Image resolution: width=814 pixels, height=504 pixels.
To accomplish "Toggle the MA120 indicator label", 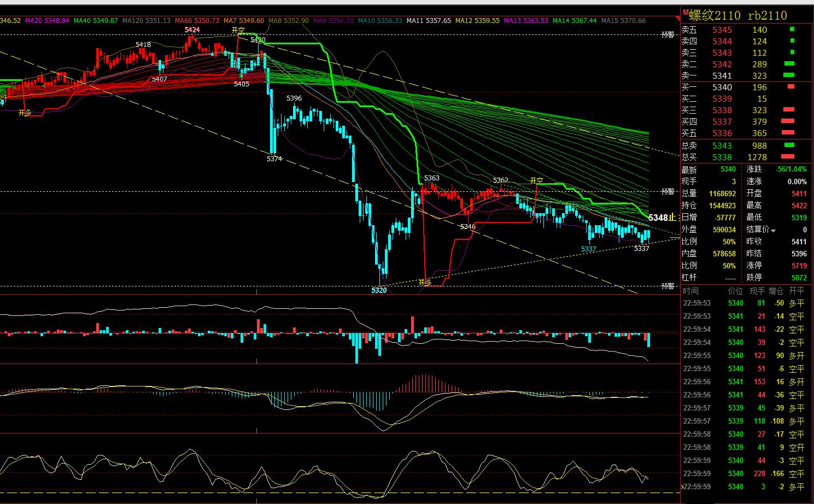I will 146,20.
